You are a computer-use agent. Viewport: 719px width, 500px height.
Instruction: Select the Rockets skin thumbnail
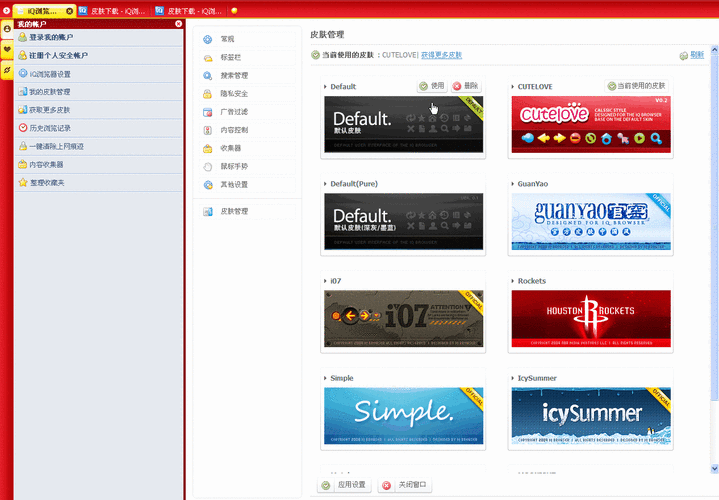[x=590, y=320]
